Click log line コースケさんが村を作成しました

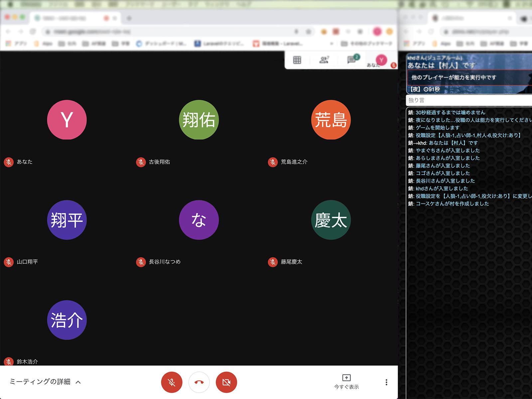[449, 204]
